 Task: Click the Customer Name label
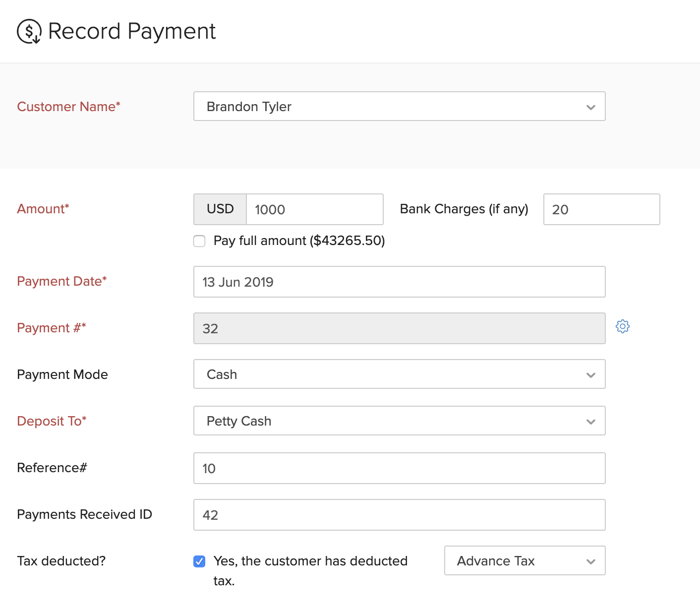[68, 107]
